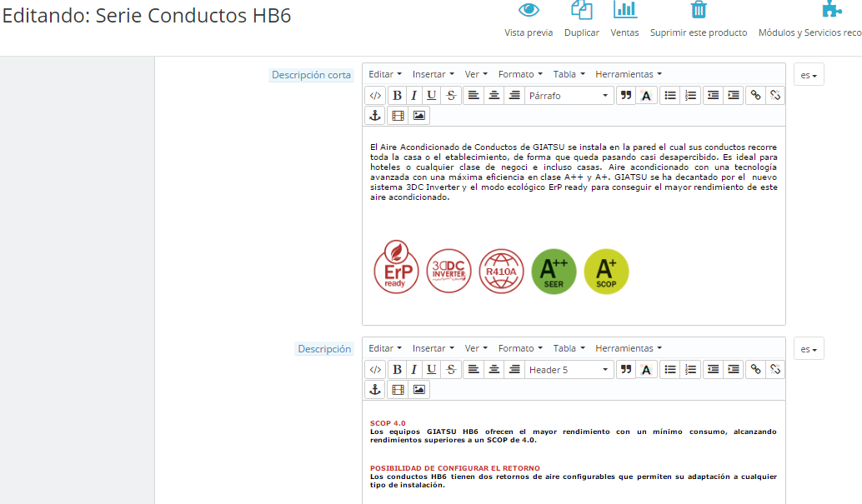Image resolution: width=862 pixels, height=504 pixels.
Task: Click the SCOP 4.0 heading text
Action: tap(388, 423)
